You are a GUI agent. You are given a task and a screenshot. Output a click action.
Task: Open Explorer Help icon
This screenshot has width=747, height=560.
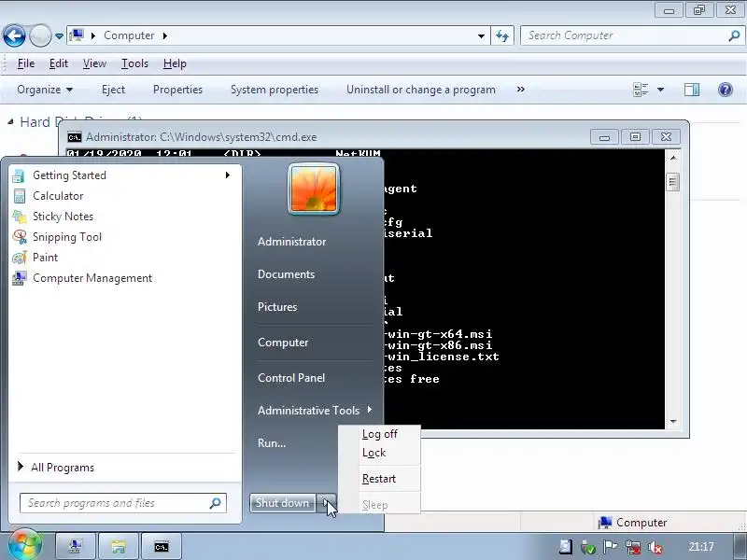(x=726, y=90)
